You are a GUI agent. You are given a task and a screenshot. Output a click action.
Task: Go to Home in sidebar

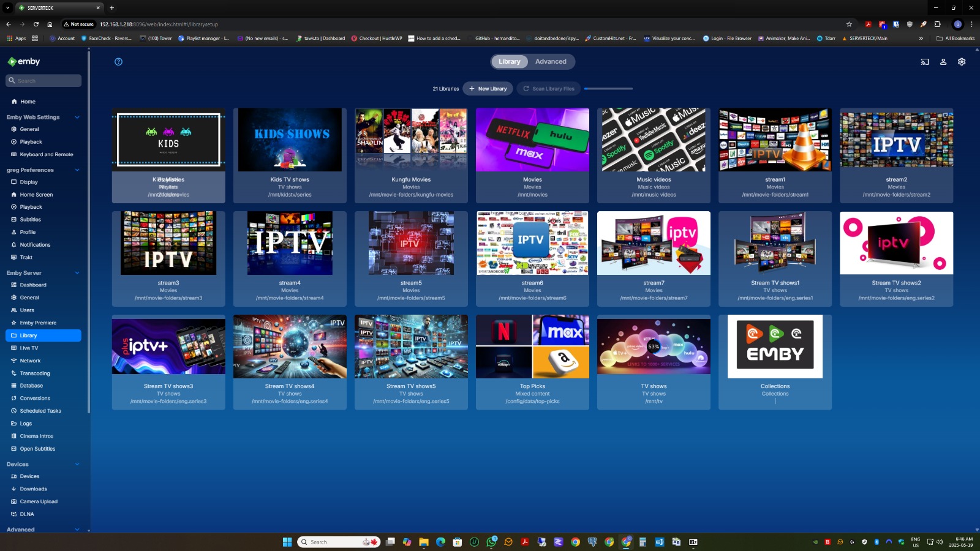(43, 102)
